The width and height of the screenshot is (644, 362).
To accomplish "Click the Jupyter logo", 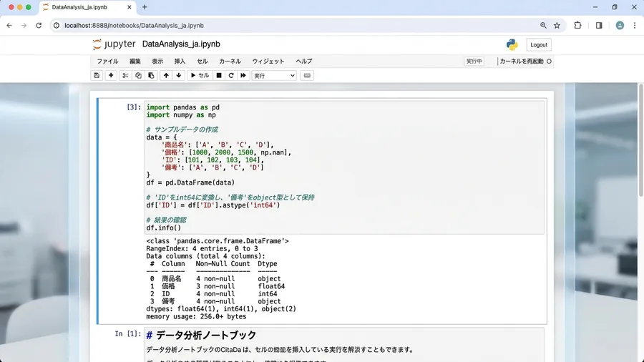I will tap(114, 44).
